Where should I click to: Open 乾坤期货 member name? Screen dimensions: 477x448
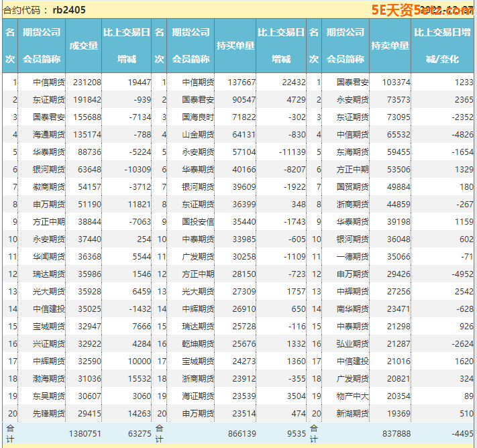[198, 344]
